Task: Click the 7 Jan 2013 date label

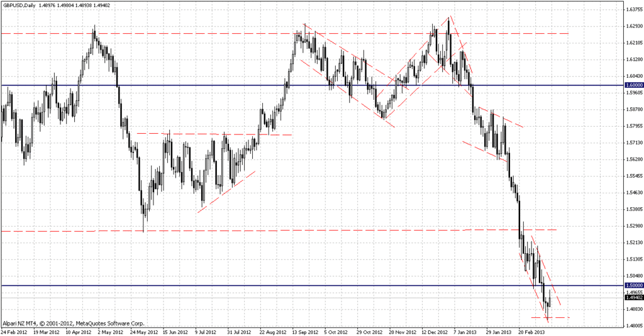Action: (x=465, y=332)
